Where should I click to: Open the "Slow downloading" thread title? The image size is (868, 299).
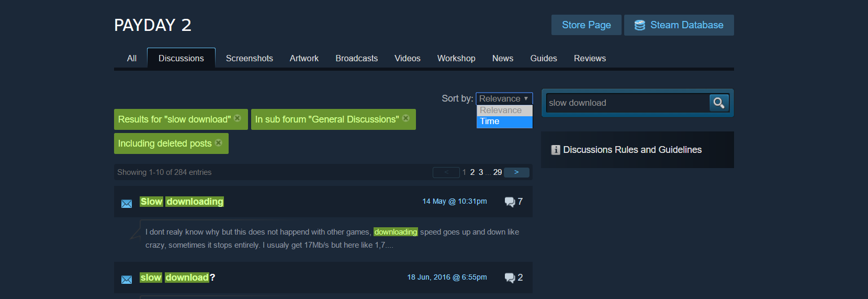click(182, 202)
